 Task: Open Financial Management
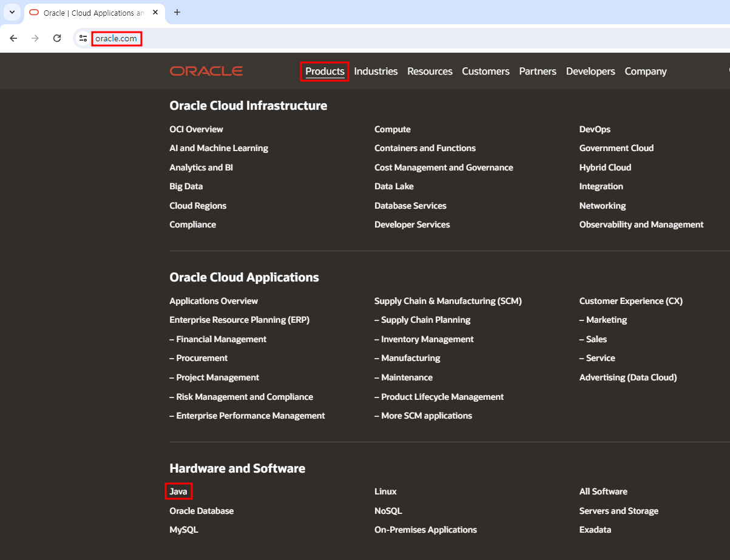pyautogui.click(x=218, y=339)
